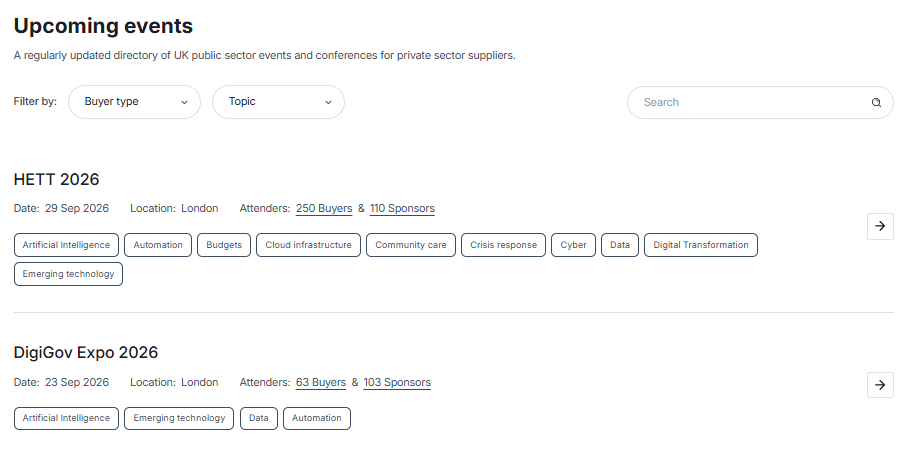
Task: View DigiGov's 63 Buyers list
Action: [321, 383]
